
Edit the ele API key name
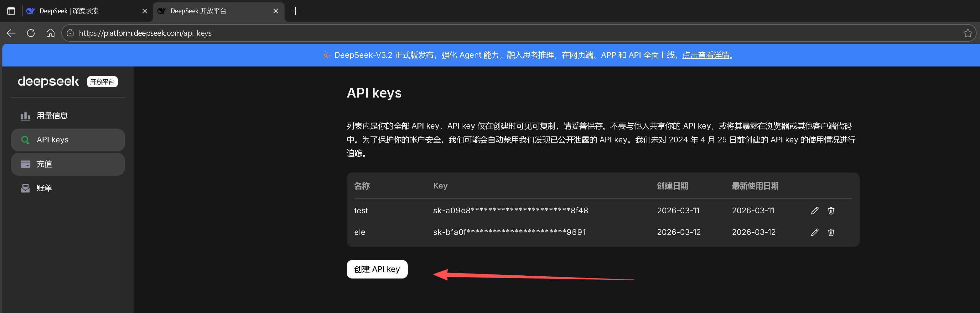click(815, 232)
